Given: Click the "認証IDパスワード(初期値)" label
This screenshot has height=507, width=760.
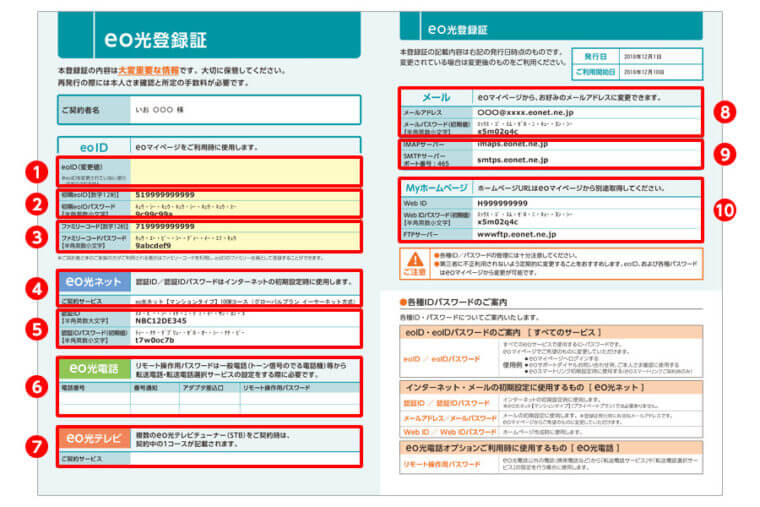Looking at the screenshot, I should tap(94, 333).
